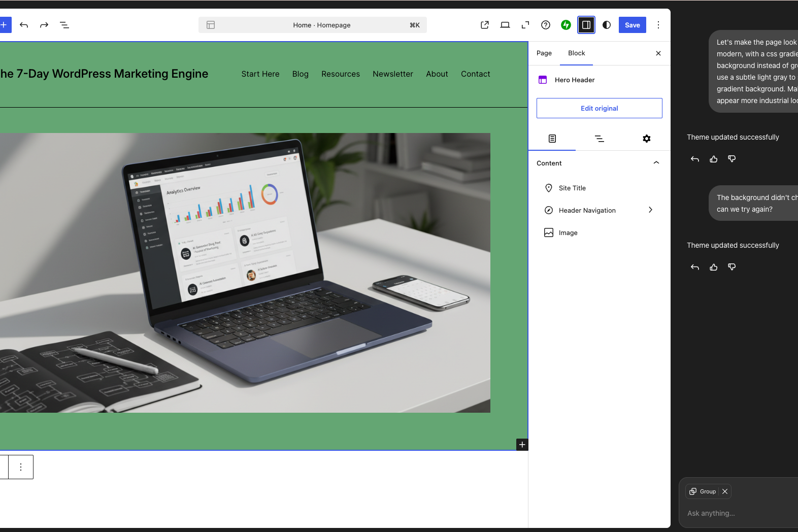Click the site title heading text
This screenshot has width=798, height=532.
pos(104,74)
